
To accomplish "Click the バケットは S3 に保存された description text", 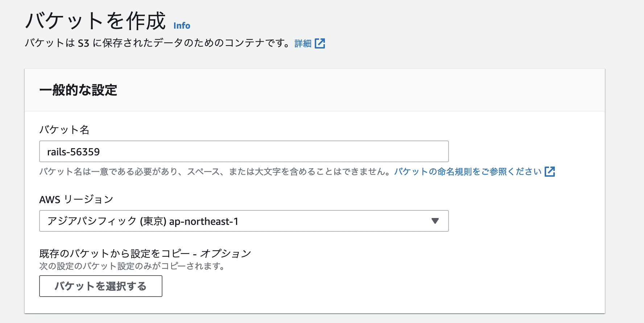I will [156, 43].
